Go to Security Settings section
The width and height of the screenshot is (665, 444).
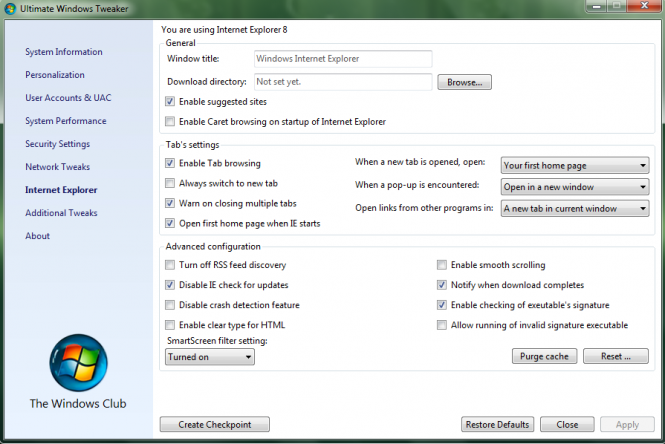pyautogui.click(x=58, y=144)
